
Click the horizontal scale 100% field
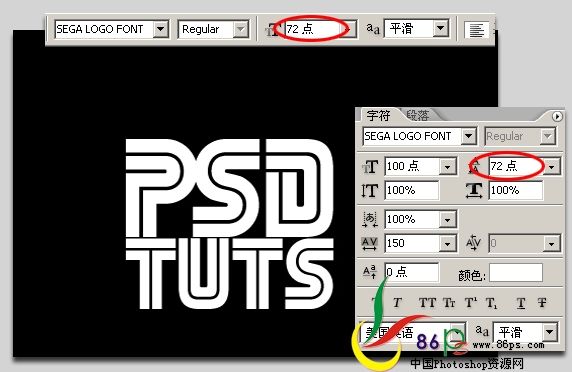(x=515, y=190)
